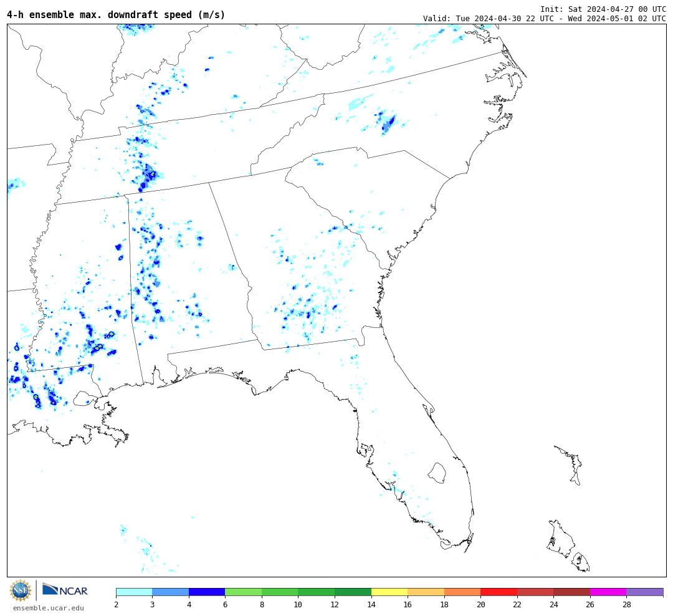Click the light cyan 2-3 color swatch
The height and width of the screenshot is (616, 673).
[135, 592]
